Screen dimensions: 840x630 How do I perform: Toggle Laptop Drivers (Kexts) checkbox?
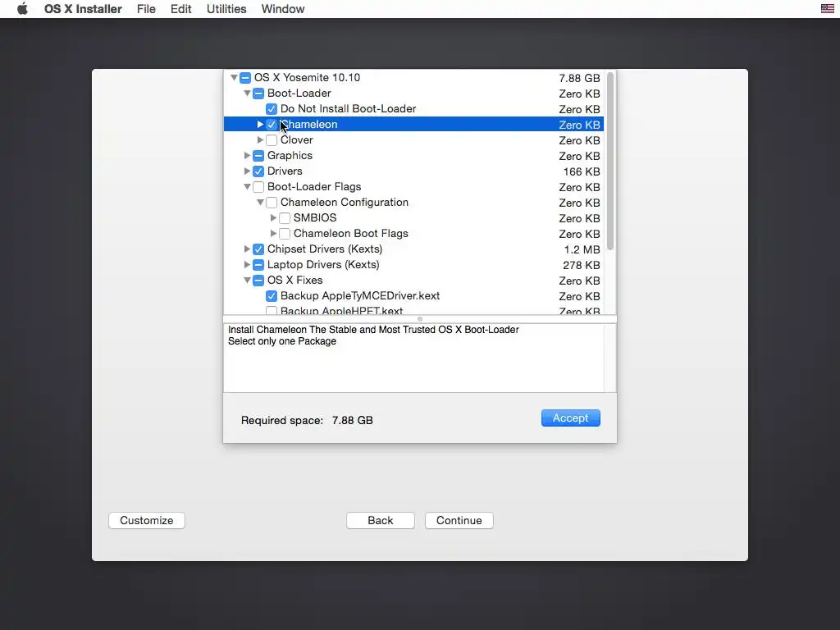click(258, 265)
